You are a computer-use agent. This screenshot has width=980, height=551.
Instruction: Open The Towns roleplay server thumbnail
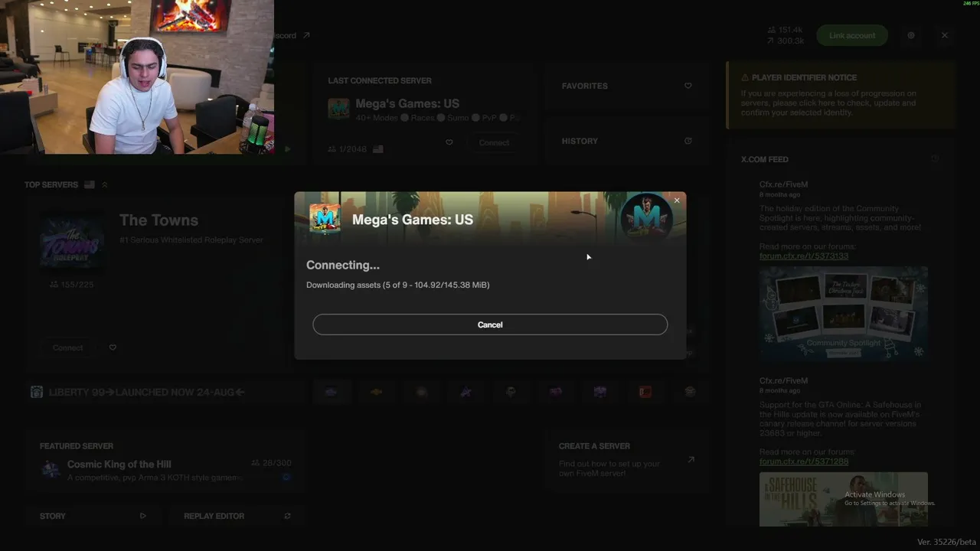point(72,240)
